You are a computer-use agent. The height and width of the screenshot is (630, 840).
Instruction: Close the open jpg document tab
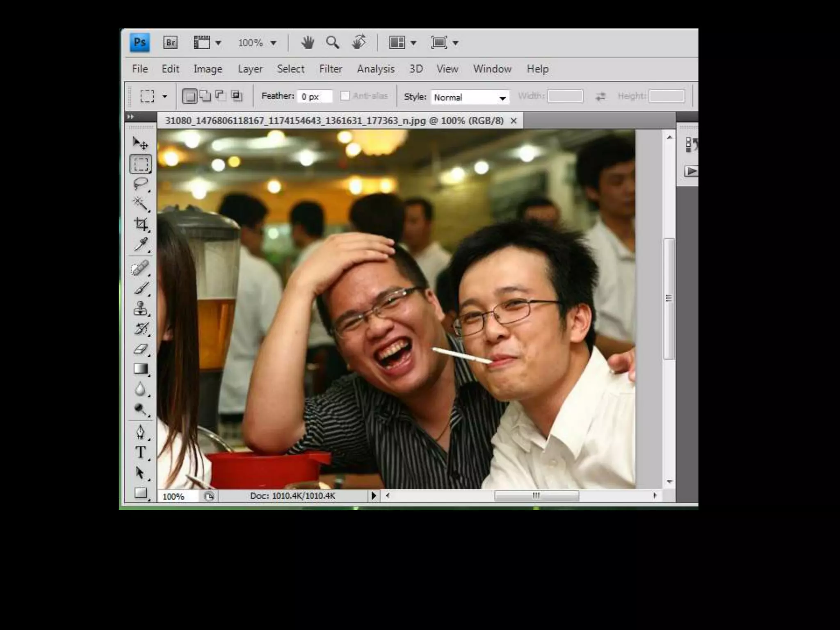pos(514,121)
